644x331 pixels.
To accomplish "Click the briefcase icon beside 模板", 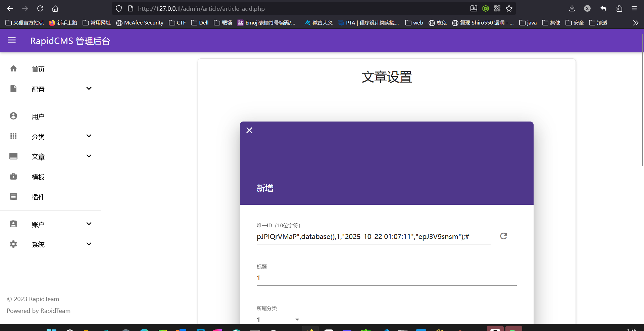I will pos(13,177).
